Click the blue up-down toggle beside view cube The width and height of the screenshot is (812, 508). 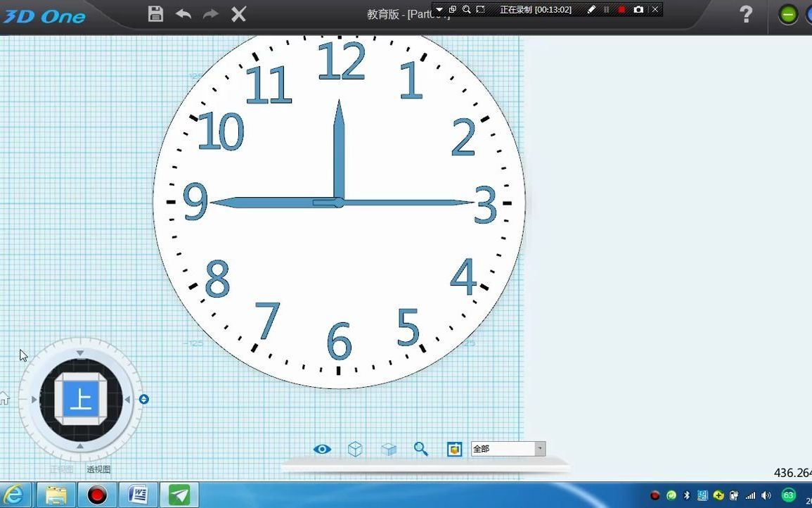144,399
